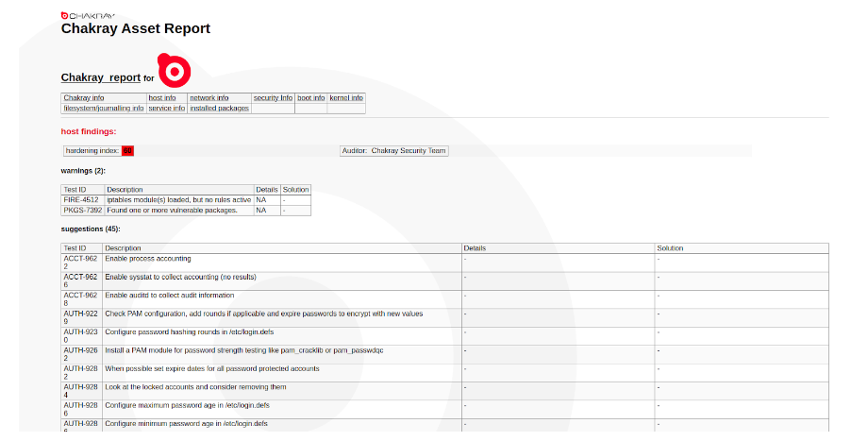Viewport: 868px width, 441px height.
Task: Open filesystem/journalling info link
Action: [104, 109]
